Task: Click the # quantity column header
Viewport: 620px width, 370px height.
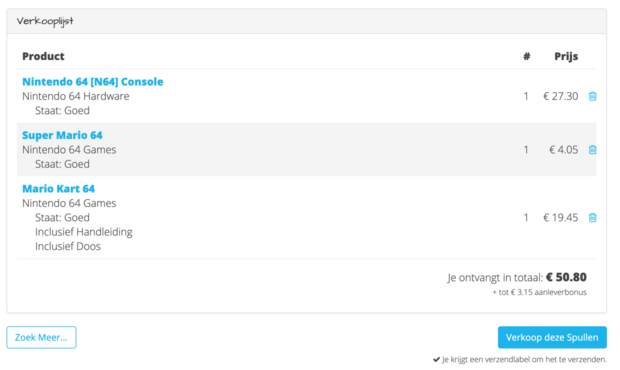Action: click(x=526, y=56)
